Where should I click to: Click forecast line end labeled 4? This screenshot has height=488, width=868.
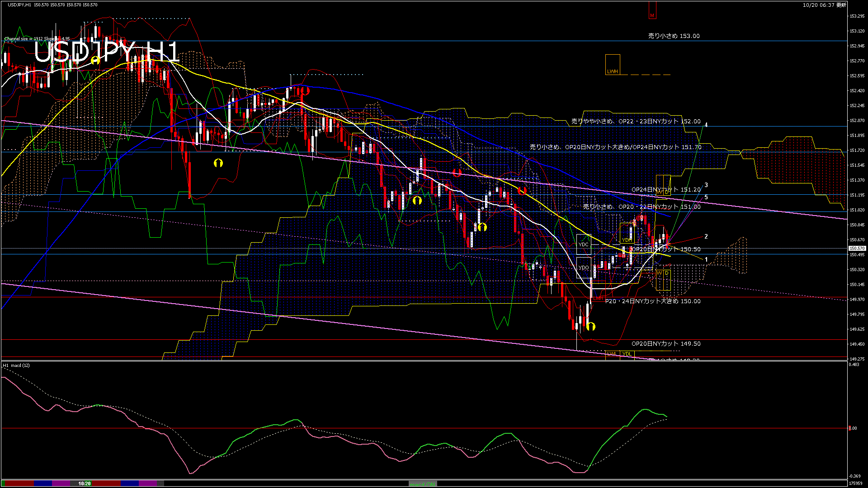706,125
